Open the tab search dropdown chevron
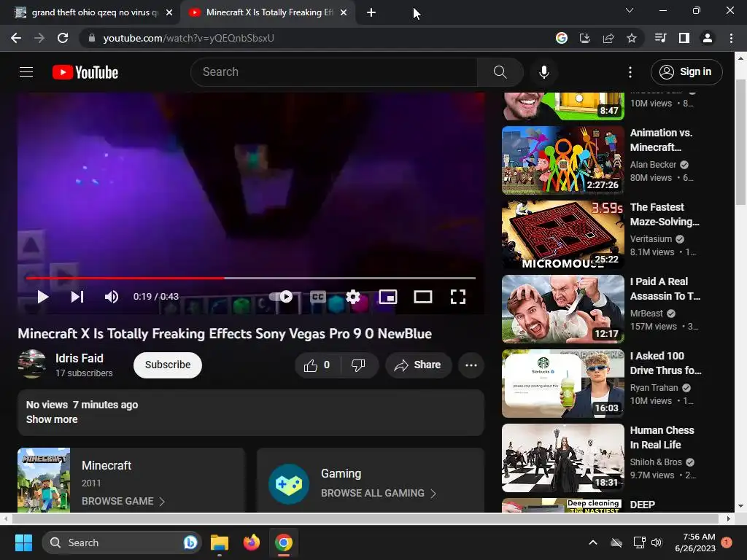Image resolution: width=747 pixels, height=560 pixels. click(630, 10)
